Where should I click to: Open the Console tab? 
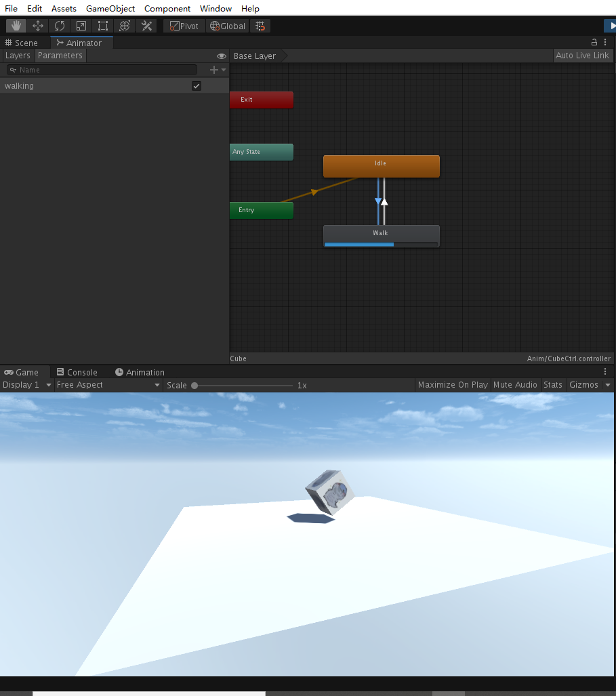77,373
